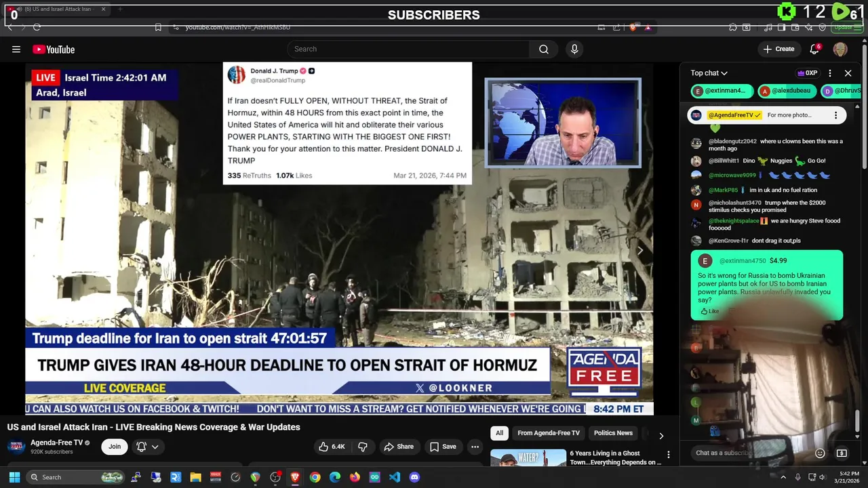This screenshot has height=488, width=868.
Task: Start voice search with microphone
Action: click(x=574, y=49)
